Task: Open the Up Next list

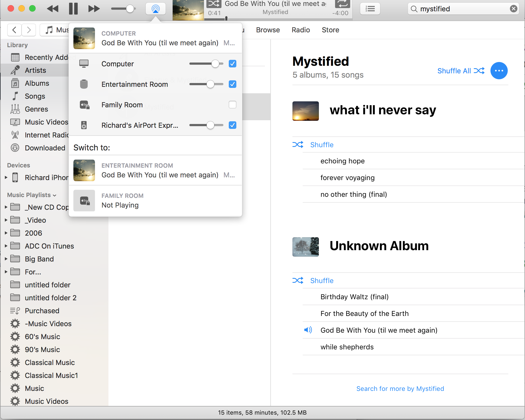Action: click(x=370, y=9)
